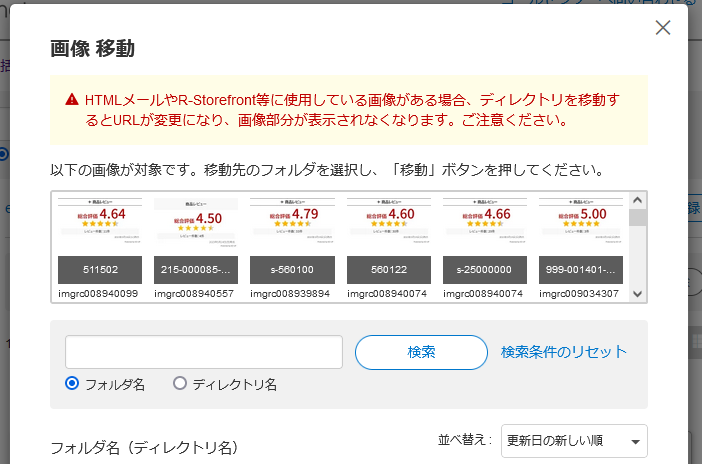Image resolution: width=702 pixels, height=464 pixels.
Task: Focus the folder search text field
Action: pos(204,352)
